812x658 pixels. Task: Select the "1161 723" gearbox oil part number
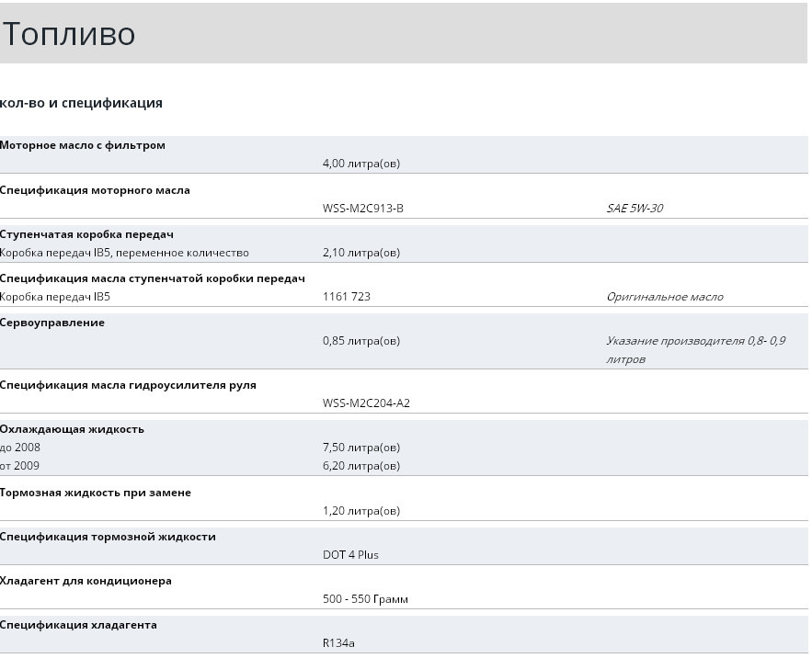pos(347,297)
